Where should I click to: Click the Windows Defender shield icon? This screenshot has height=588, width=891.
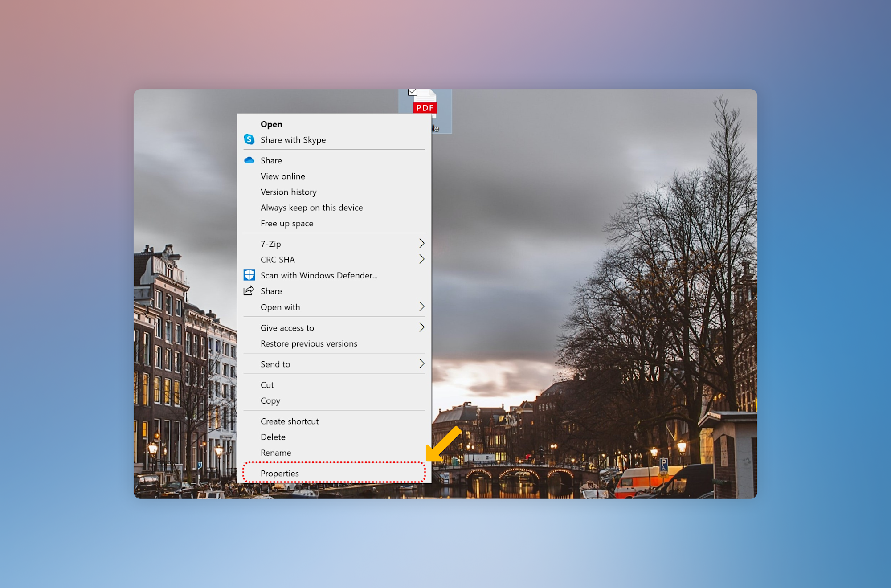pos(249,275)
